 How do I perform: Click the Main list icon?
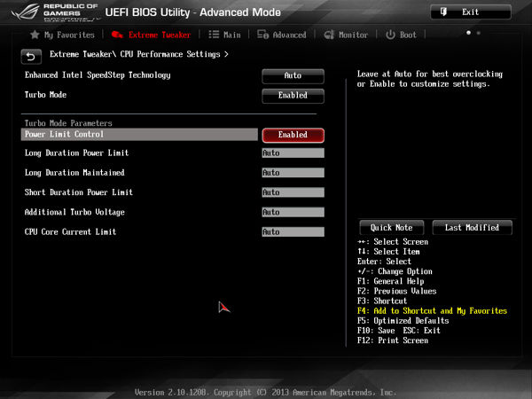tap(214, 35)
